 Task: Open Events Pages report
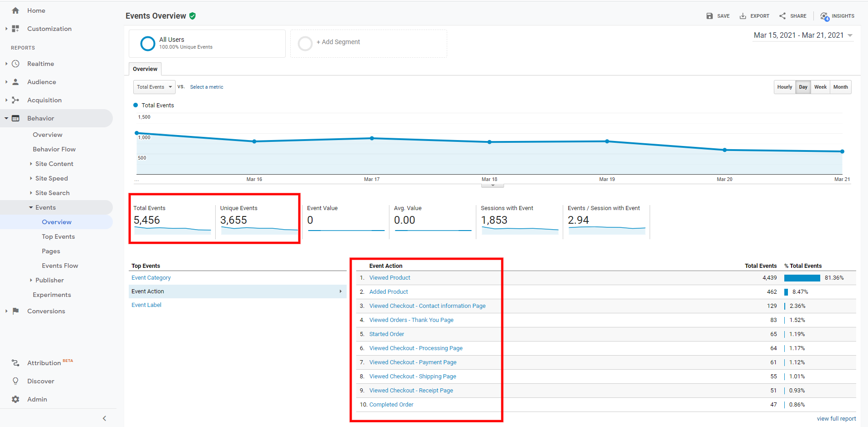51,251
